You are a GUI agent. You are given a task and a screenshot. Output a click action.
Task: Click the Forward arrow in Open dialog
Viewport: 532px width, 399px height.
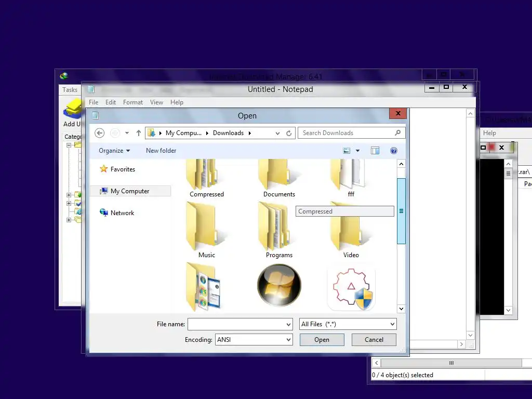point(115,133)
